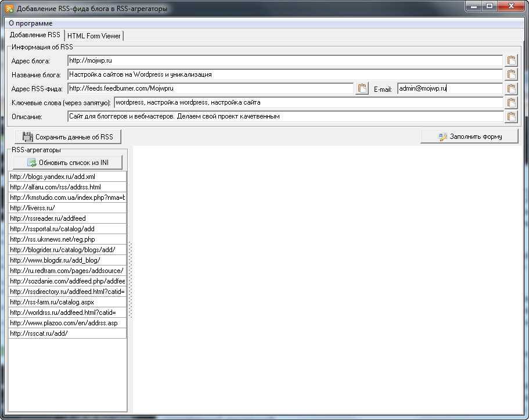529x420 pixels.
Task: Focus the E-mail input field
Action: click(x=449, y=89)
